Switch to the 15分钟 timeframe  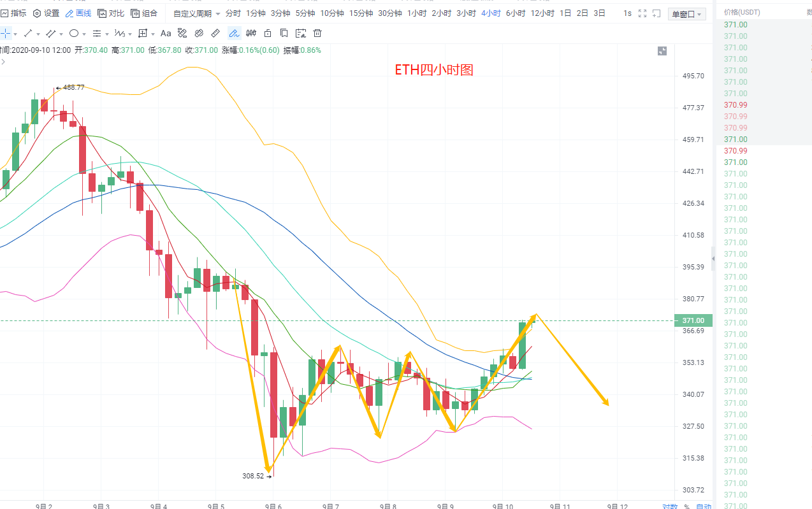click(361, 13)
